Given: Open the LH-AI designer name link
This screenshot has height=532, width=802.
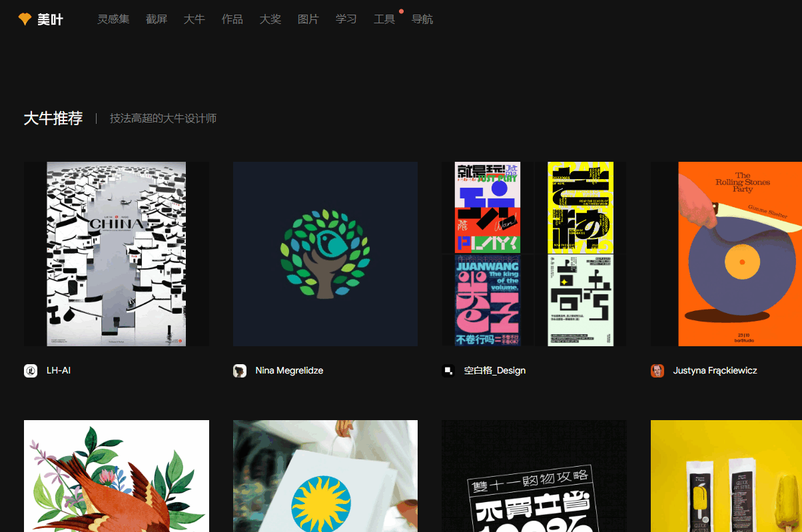Looking at the screenshot, I should pyautogui.click(x=59, y=371).
